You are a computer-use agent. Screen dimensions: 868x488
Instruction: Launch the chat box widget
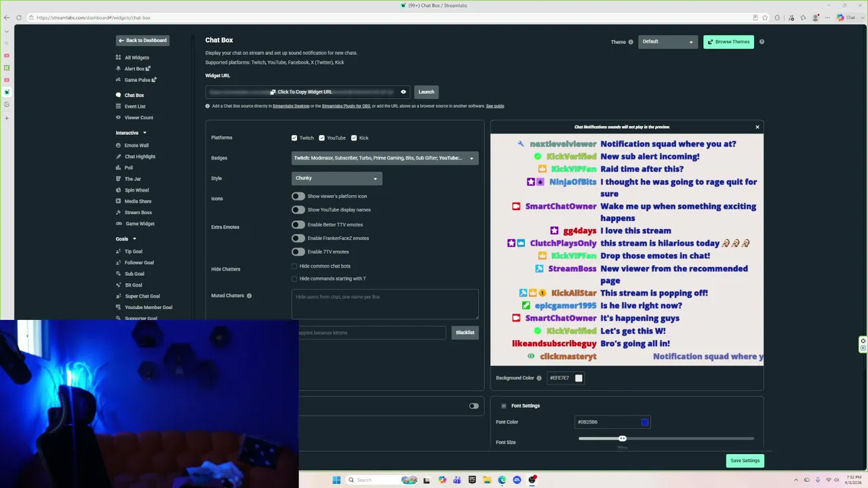tap(426, 91)
